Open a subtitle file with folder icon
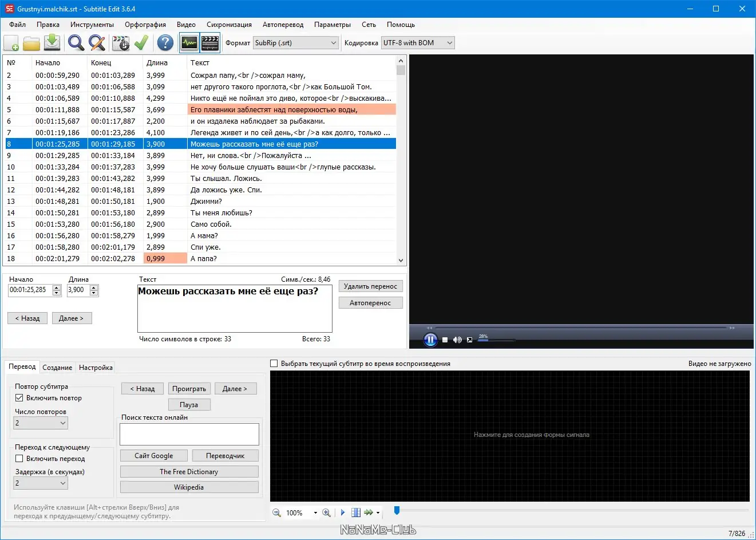This screenshot has width=756, height=540. [31, 43]
